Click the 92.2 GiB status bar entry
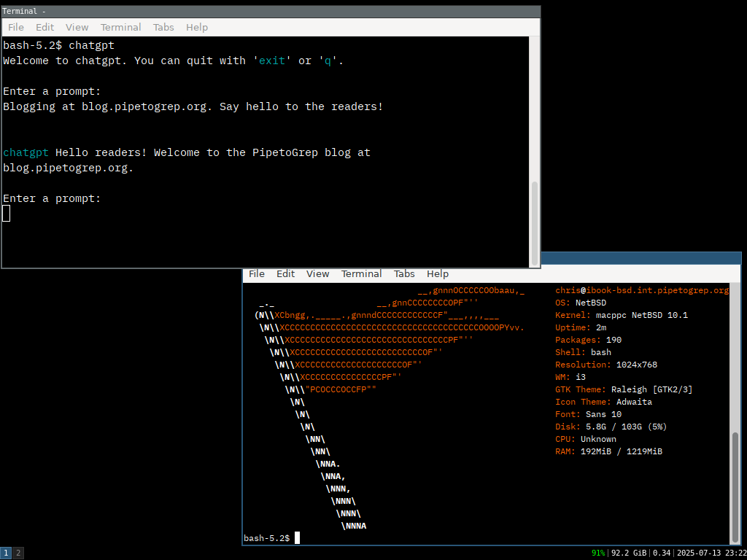This screenshot has width=747, height=560. click(628, 553)
